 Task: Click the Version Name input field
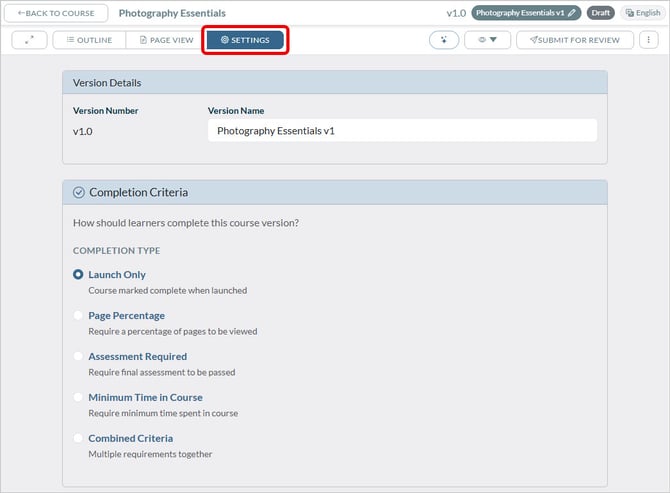[402, 130]
